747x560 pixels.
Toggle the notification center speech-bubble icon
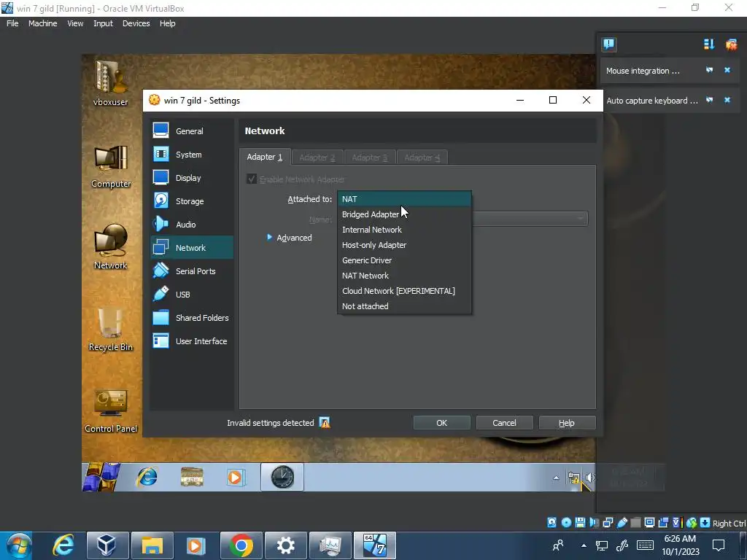pos(609,44)
